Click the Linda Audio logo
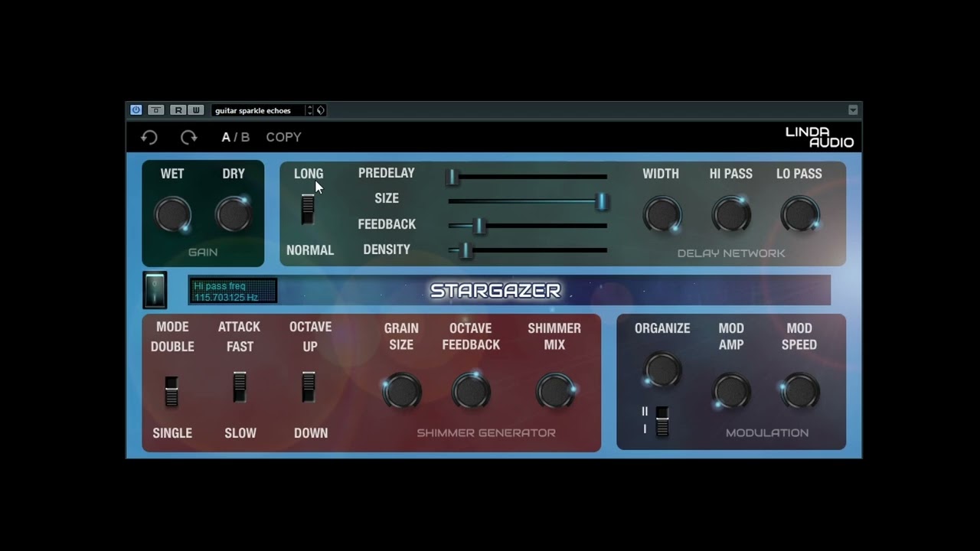 (819, 137)
